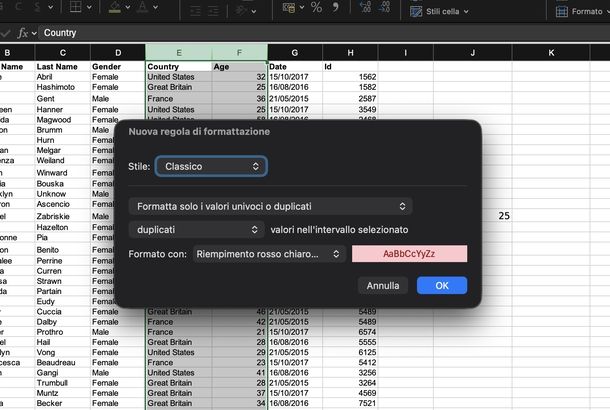The width and height of the screenshot is (610, 410).
Task: Open text orientation dropdown arrow
Action: [254, 11]
